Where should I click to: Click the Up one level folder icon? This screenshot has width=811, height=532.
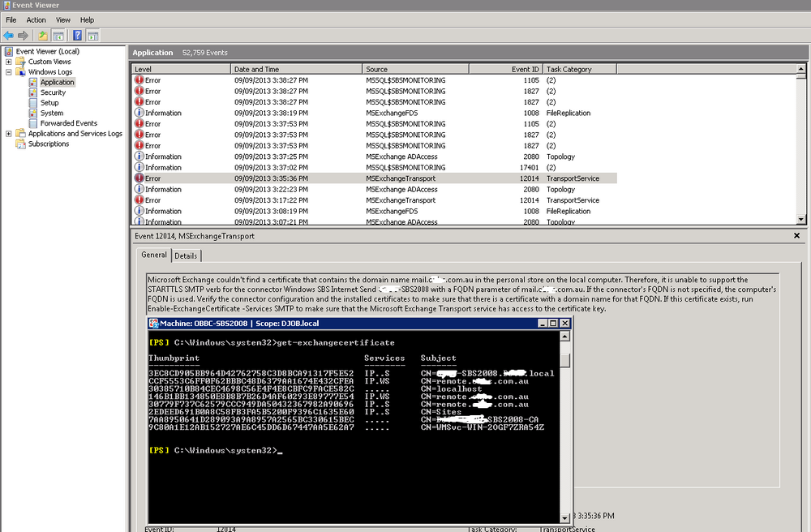tap(43, 36)
